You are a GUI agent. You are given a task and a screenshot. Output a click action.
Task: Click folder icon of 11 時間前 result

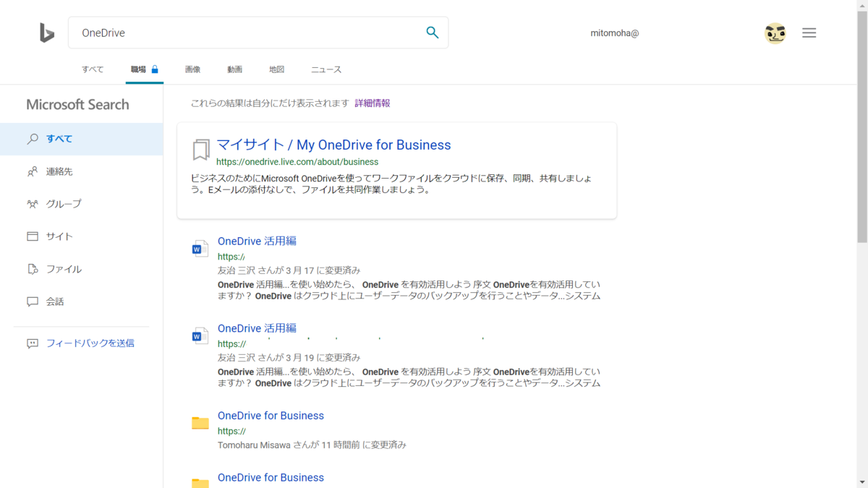click(200, 423)
